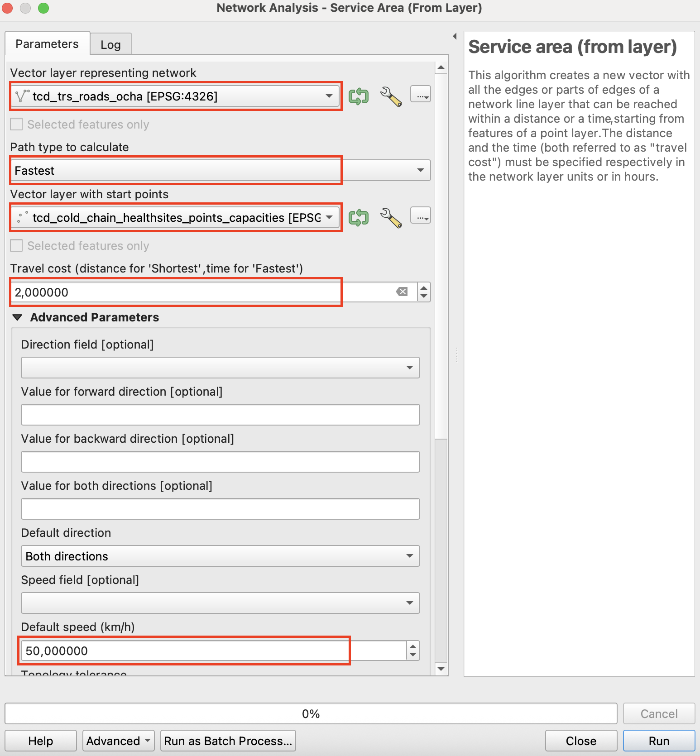Select the Parameters tab
Image resolution: width=700 pixels, height=756 pixels.
point(47,44)
